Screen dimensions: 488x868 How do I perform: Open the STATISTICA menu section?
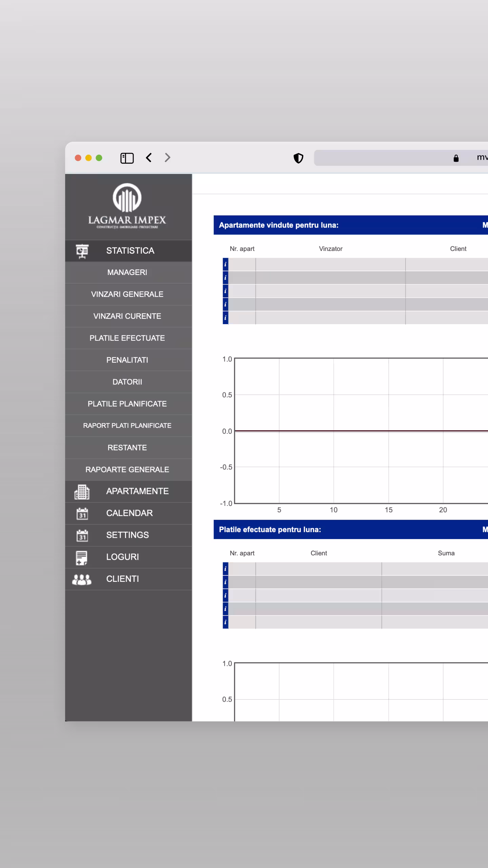128,251
